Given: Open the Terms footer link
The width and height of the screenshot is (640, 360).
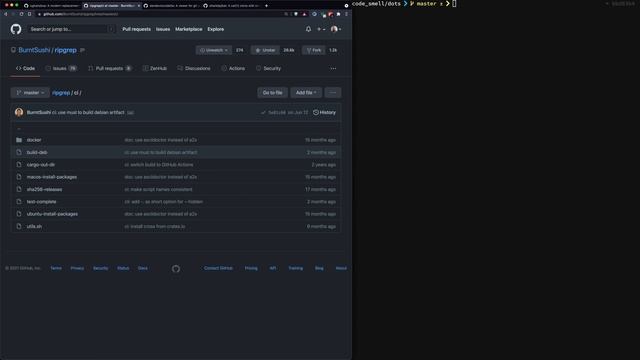Looking at the screenshot, I should click(56, 268).
